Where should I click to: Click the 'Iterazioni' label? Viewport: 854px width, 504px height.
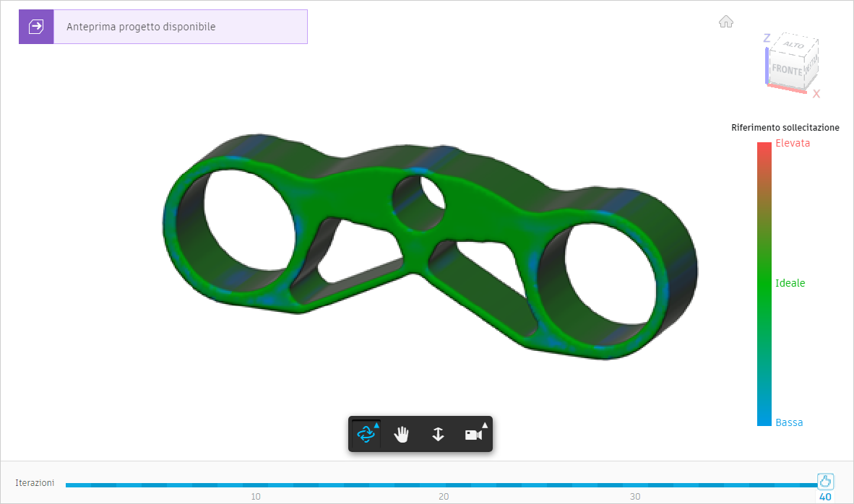click(35, 483)
